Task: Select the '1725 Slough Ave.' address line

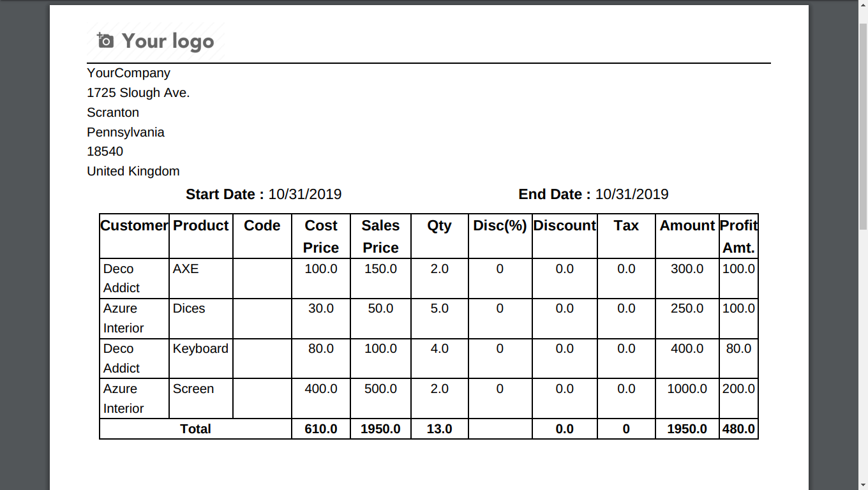Action: click(138, 93)
